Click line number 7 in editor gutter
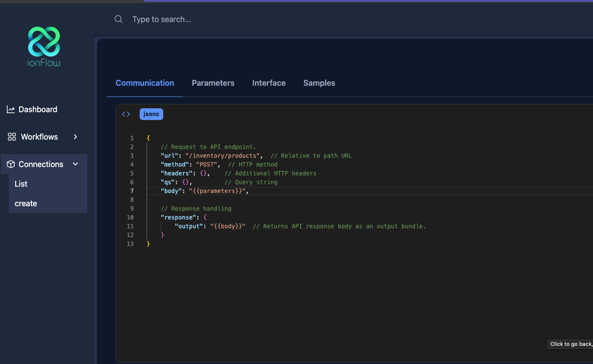The width and height of the screenshot is (593, 364). tap(131, 191)
